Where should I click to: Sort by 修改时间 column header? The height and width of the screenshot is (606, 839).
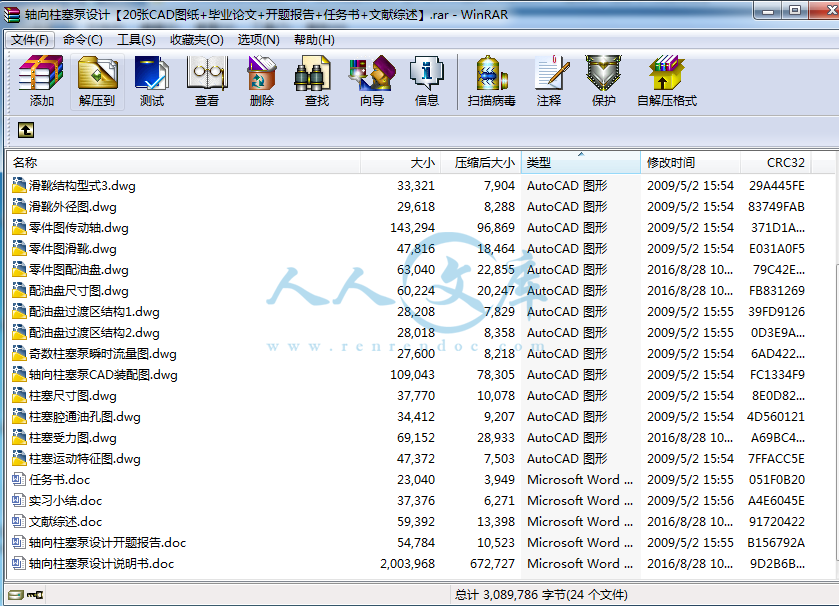(x=690, y=163)
